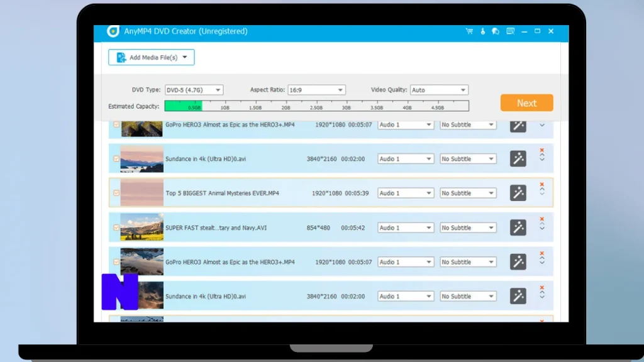Open Audio 1 dropdown for Top 5 BIGGEST row
The image size is (644, 362).
[x=406, y=193]
